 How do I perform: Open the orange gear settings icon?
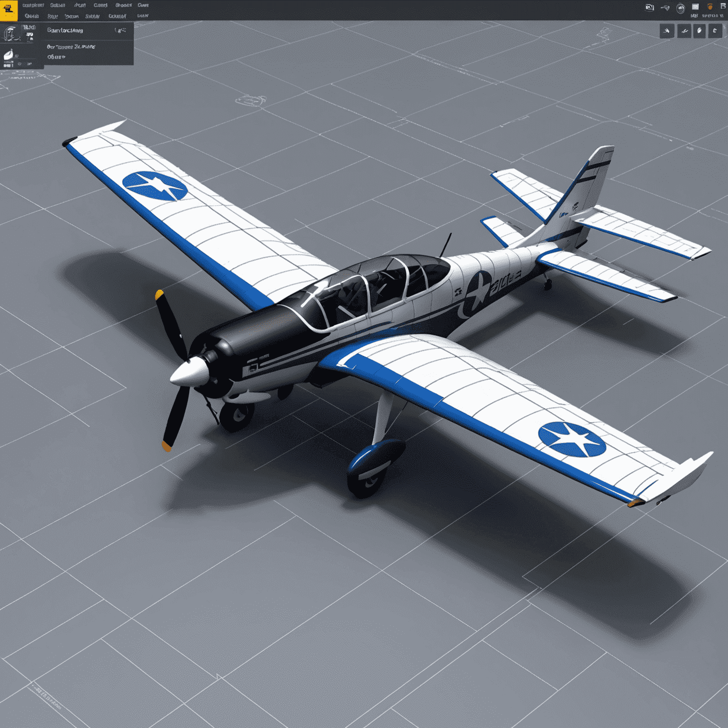tap(710, 7)
